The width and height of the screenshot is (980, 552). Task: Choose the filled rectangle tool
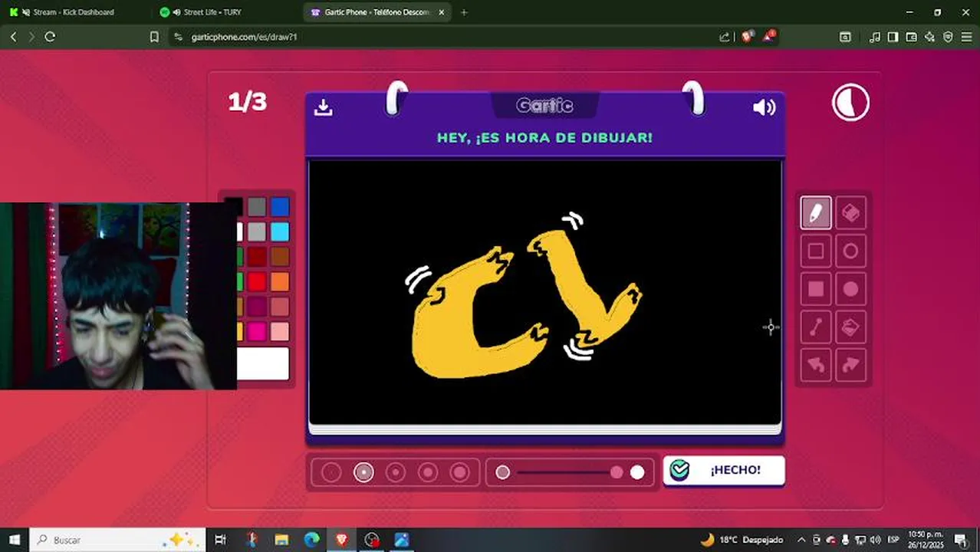tap(816, 289)
